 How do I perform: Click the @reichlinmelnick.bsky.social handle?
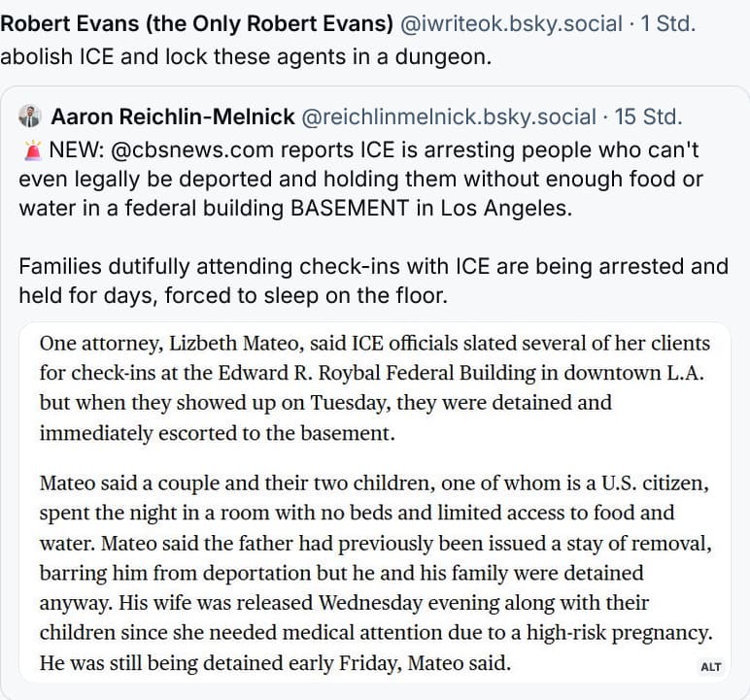[x=449, y=117]
